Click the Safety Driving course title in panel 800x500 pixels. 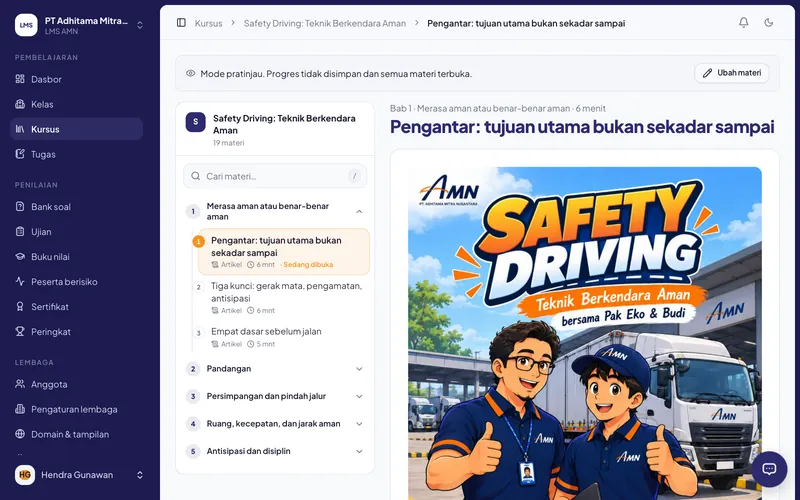click(x=284, y=124)
